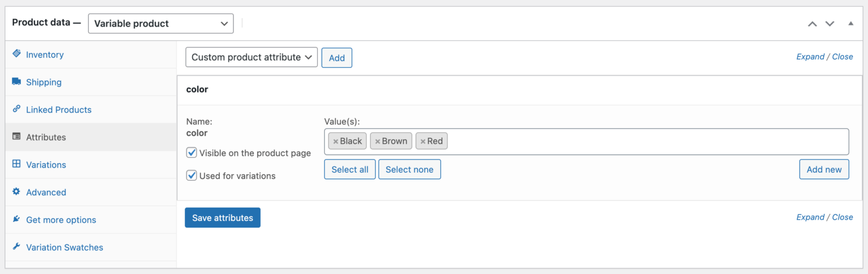This screenshot has width=868, height=274.
Task: Uncheck Visible on the product page
Action: pos(192,153)
